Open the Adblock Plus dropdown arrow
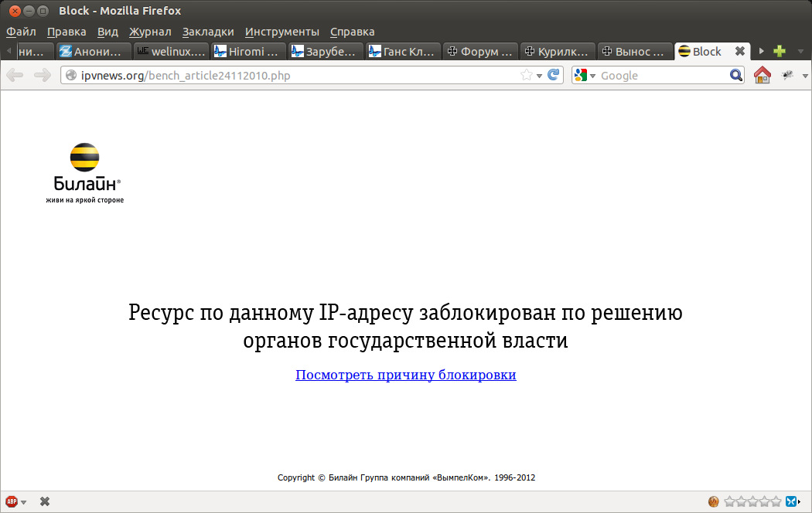Image resolution: width=812 pixels, height=513 pixels. [24, 502]
